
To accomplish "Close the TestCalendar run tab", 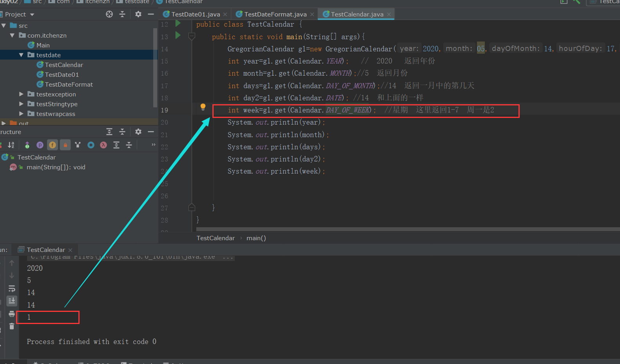I will (71, 250).
